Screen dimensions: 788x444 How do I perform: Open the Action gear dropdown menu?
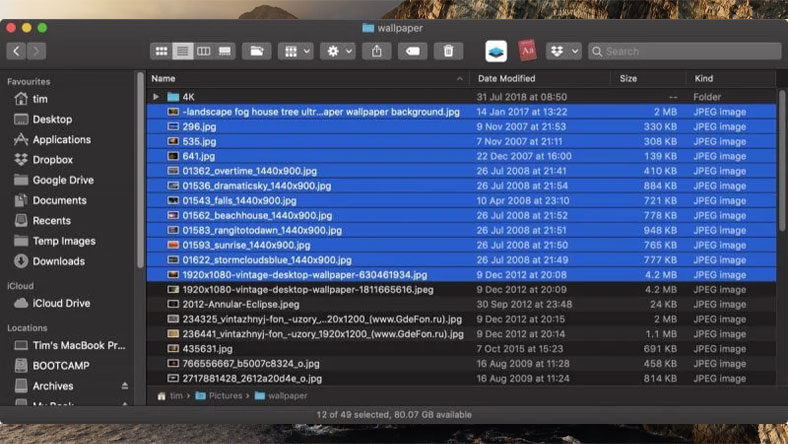pos(337,51)
